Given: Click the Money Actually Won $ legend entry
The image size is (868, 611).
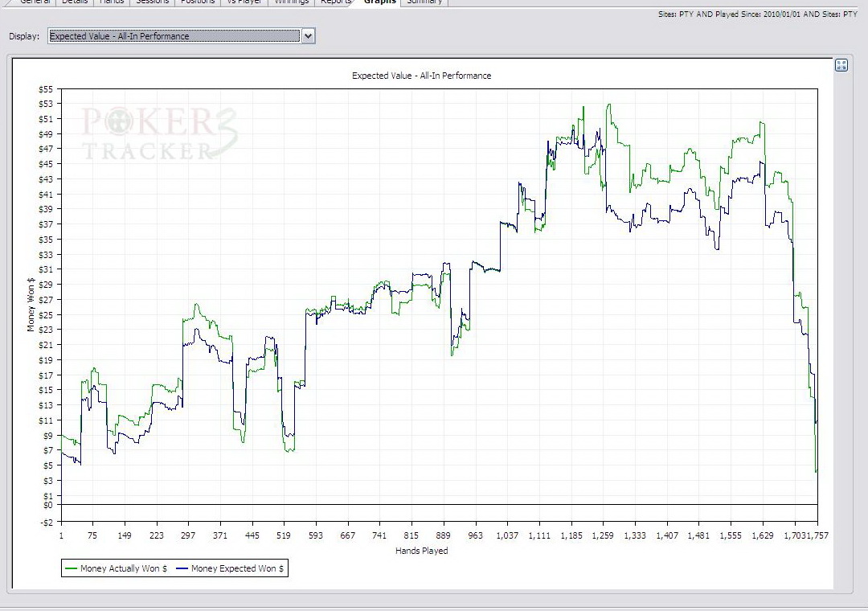Looking at the screenshot, I should coord(117,568).
